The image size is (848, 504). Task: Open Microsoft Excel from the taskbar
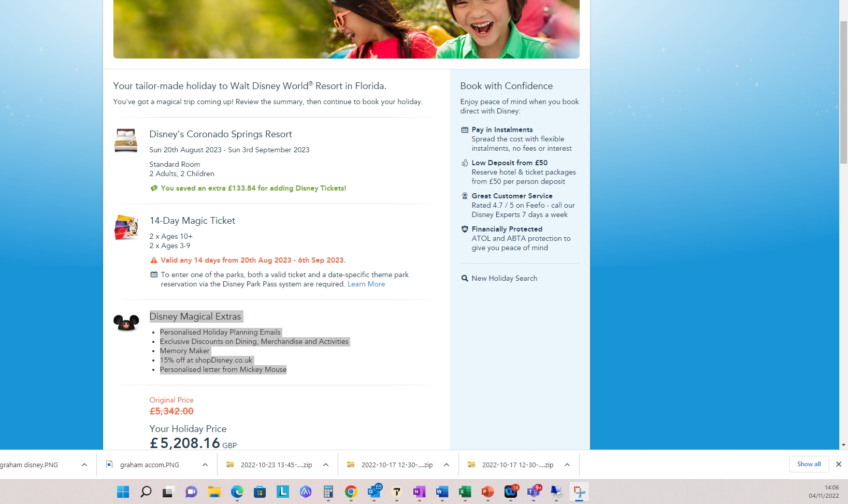(465, 492)
